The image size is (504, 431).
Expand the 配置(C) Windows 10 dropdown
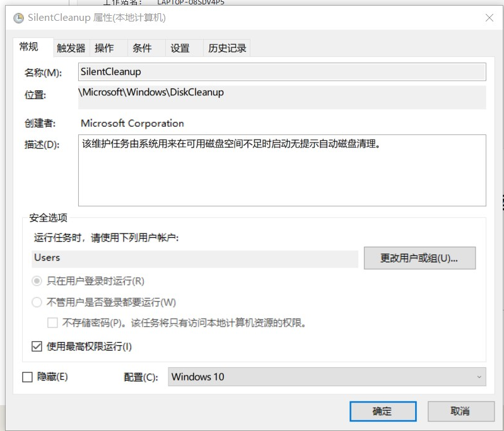pyautogui.click(x=327, y=377)
